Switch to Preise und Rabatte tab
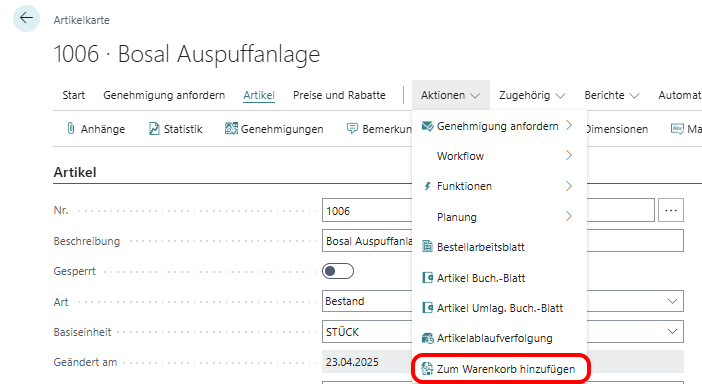Screen dimensions: 702x384 coord(339,95)
